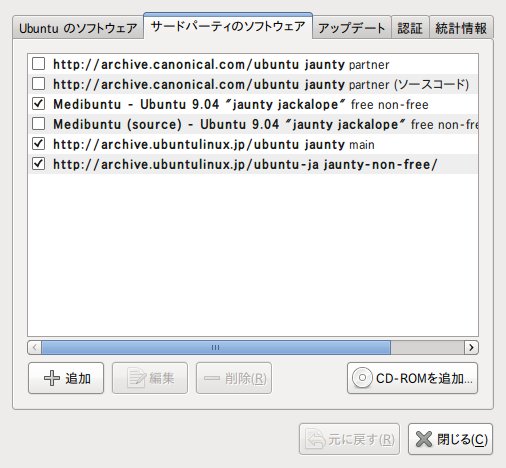The image size is (506, 468).
Task: Click the blue horizontal scrollbar thumb
Action: tap(216, 348)
